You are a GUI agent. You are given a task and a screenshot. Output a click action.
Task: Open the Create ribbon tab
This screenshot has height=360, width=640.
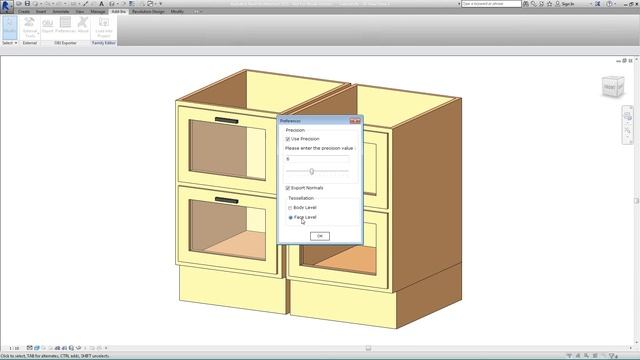click(24, 11)
